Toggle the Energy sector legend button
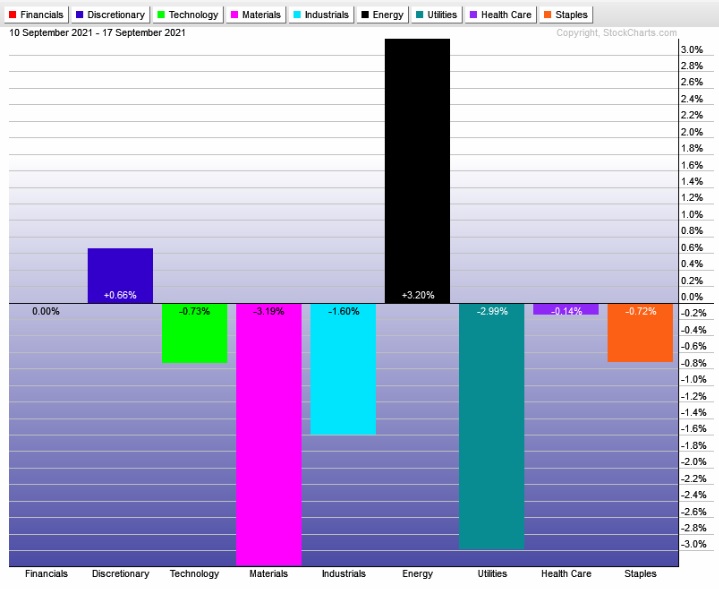 tap(382, 15)
